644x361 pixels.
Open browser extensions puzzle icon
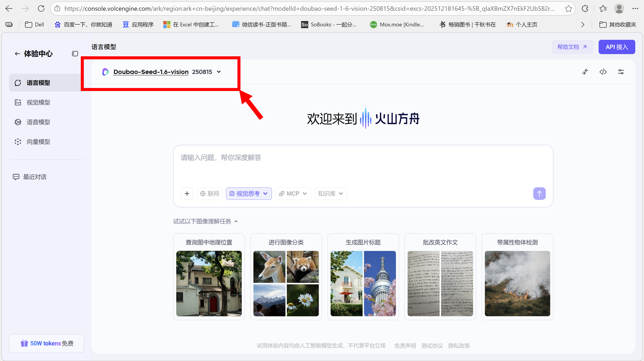point(585,9)
